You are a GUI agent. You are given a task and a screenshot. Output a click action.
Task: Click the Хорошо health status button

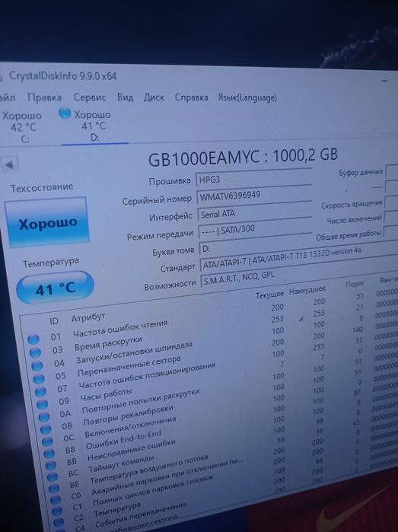(47, 222)
